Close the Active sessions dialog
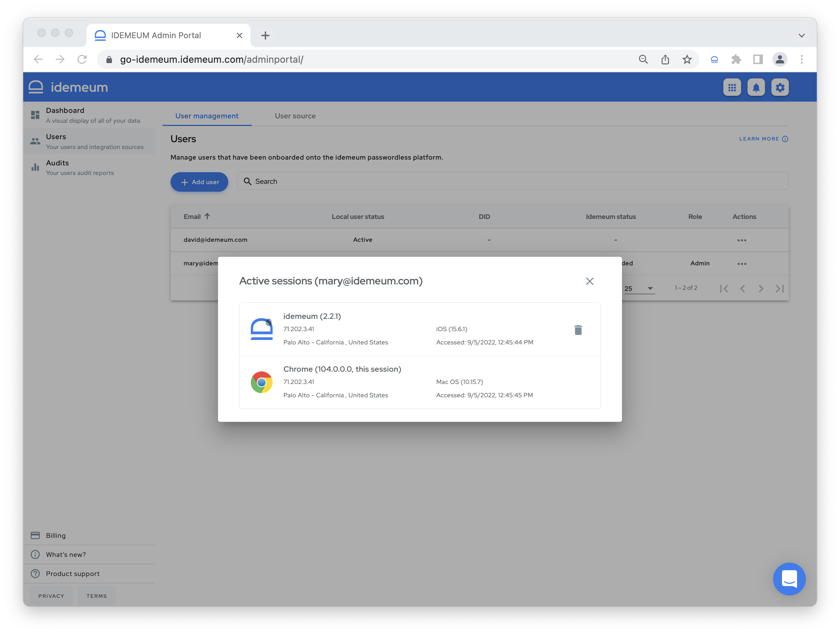Image resolution: width=840 pixels, height=635 pixels. point(589,281)
